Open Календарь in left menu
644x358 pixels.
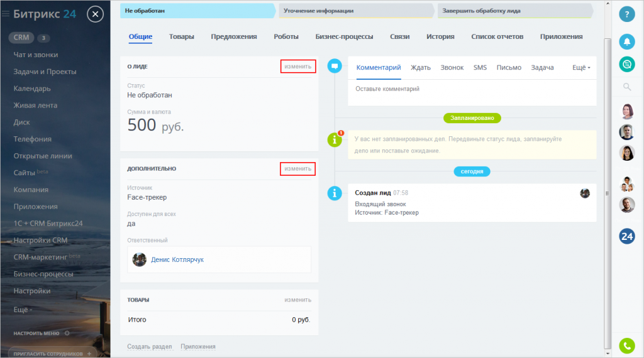32,88
